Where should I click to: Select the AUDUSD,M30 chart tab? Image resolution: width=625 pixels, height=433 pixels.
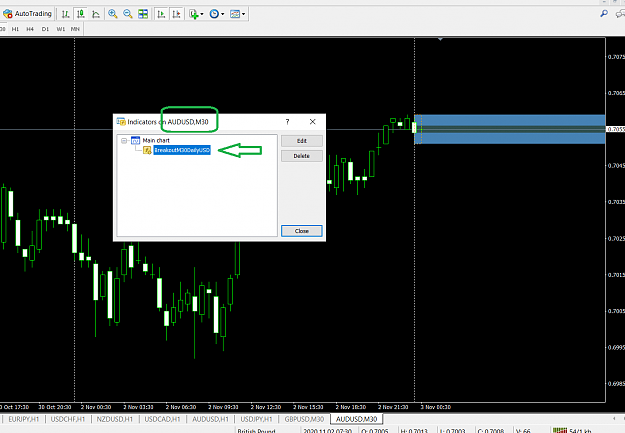tap(356, 419)
